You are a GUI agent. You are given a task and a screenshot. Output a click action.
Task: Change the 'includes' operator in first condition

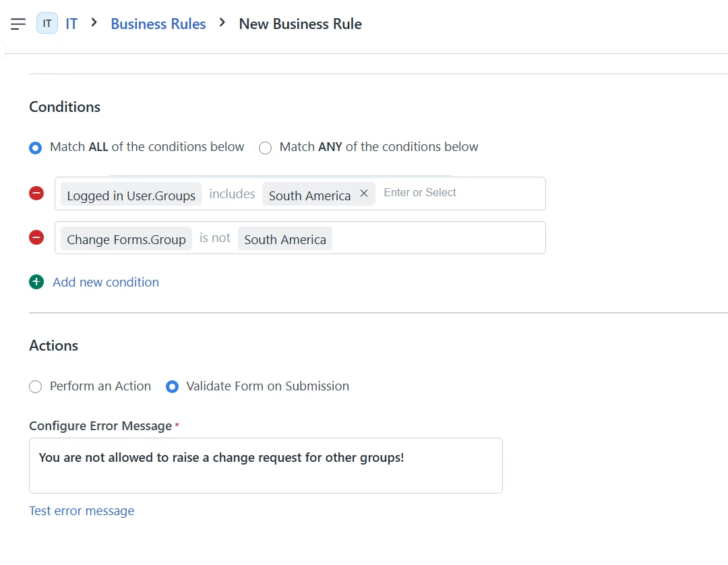pos(232,194)
